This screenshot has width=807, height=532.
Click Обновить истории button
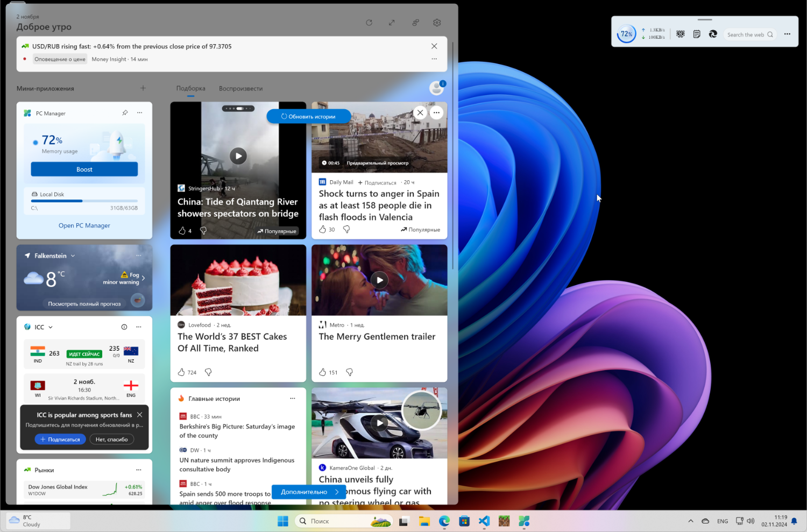pyautogui.click(x=309, y=116)
